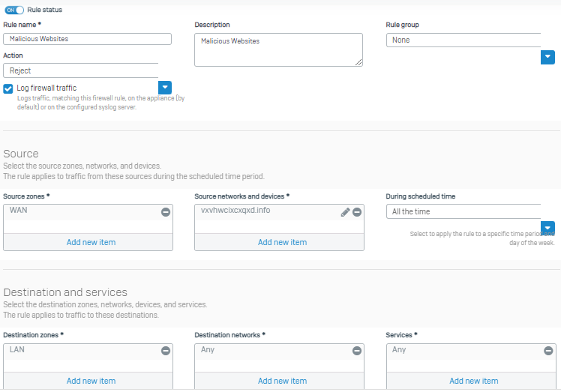Uncheck the Log firewall traffic checkbox

[x=7, y=88]
